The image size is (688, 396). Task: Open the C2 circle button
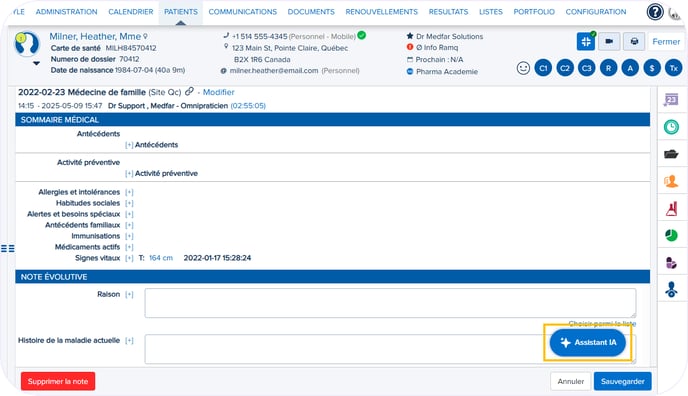(565, 68)
